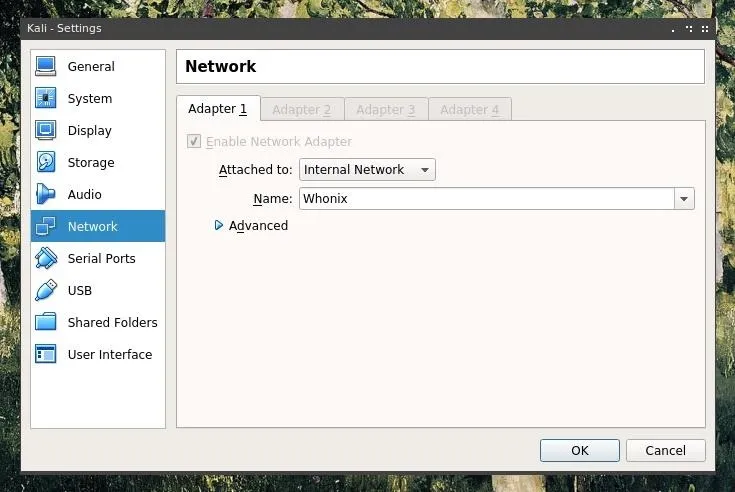Viewport: 735px width, 492px height.
Task: Select the System chip icon
Action: coord(45,98)
